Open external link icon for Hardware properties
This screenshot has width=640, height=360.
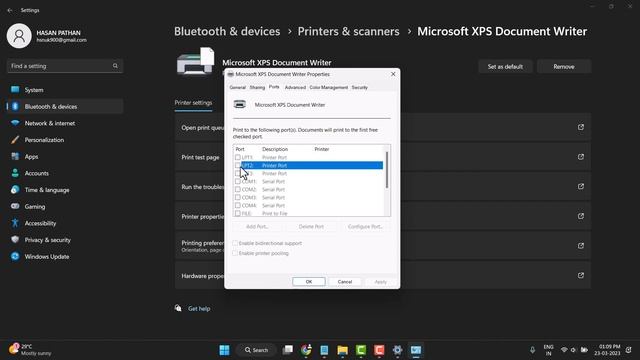coord(581,276)
